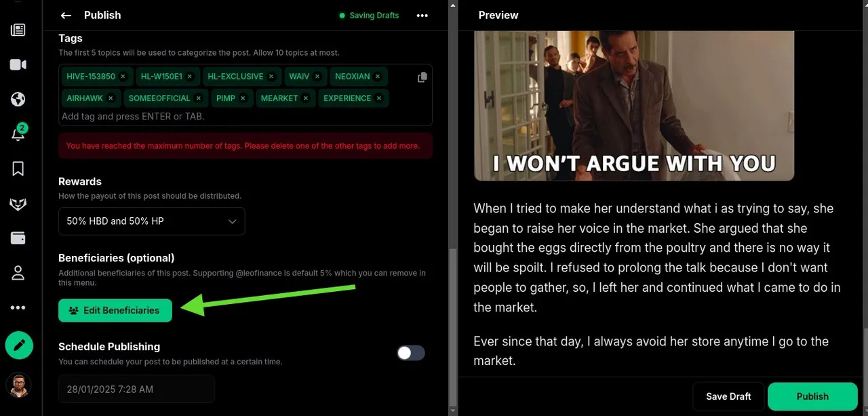868x416 pixels.
Task: Click the Save Draft button
Action: click(x=728, y=396)
